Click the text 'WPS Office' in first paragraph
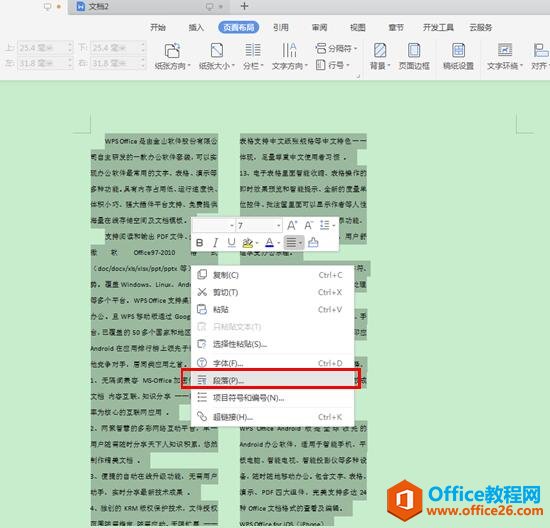550x528 pixels. click(121, 141)
